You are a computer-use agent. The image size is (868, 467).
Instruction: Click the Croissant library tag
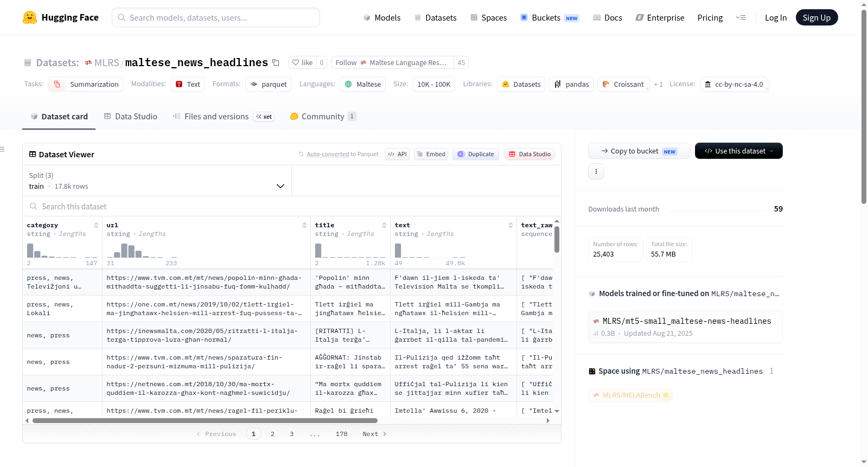(x=623, y=84)
